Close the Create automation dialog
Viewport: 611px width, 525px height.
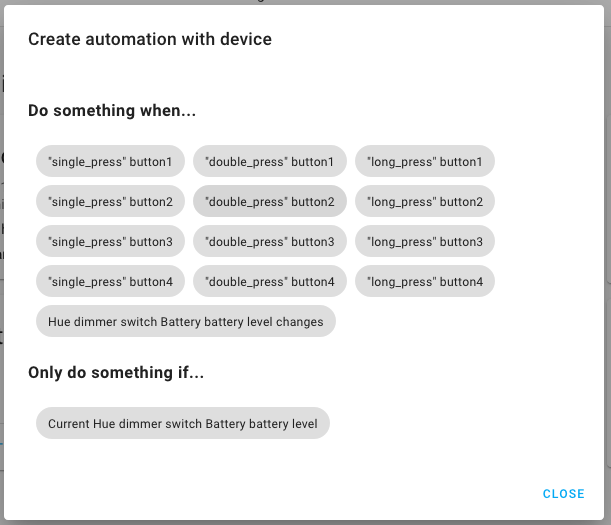pos(563,494)
